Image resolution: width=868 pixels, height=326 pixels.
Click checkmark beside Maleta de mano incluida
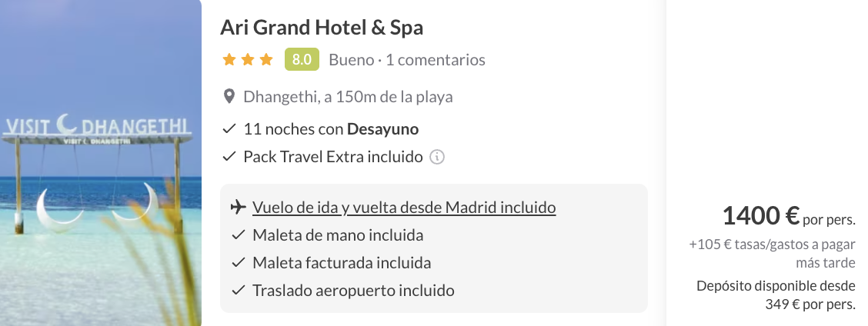coord(238,235)
